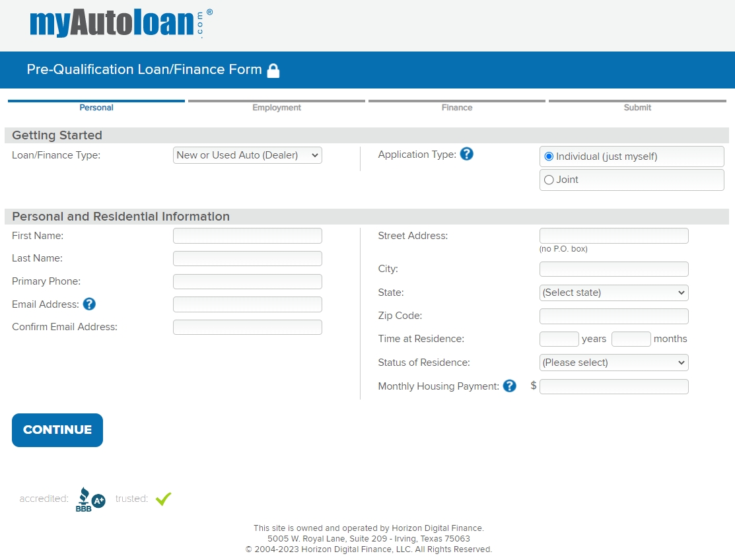Click 'Personal and Residential Information' heading
The height and width of the screenshot is (560, 735).
[x=121, y=217]
